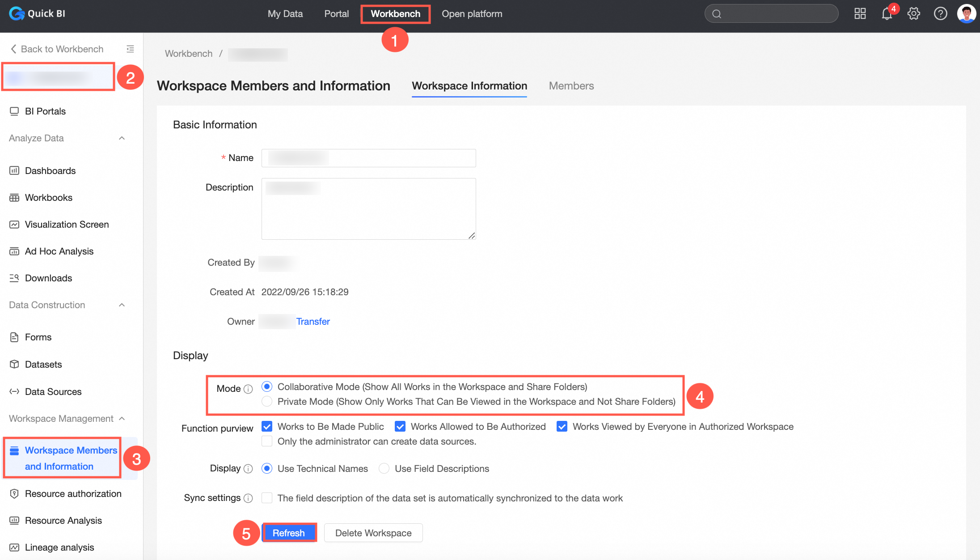Open the Open platform menu

472,14
